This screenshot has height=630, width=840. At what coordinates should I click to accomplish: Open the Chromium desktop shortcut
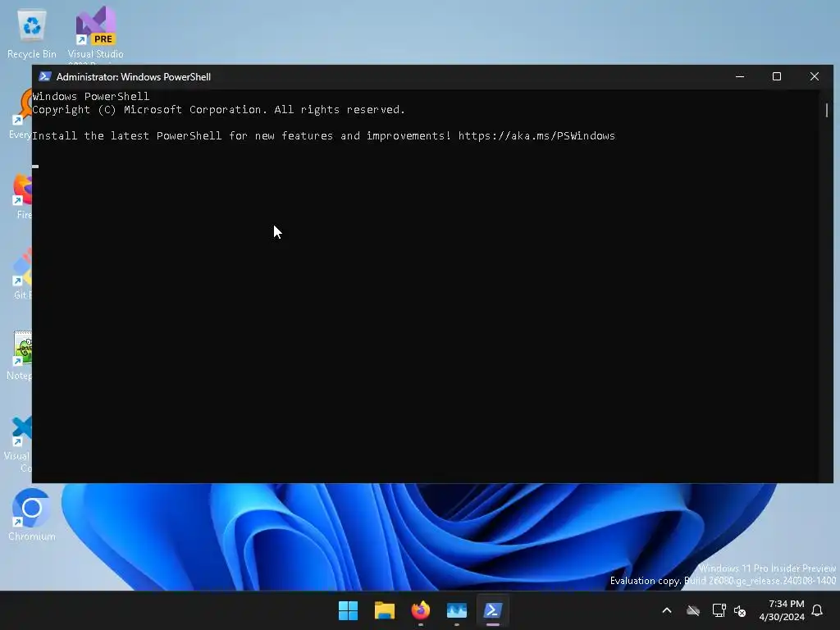(x=32, y=514)
